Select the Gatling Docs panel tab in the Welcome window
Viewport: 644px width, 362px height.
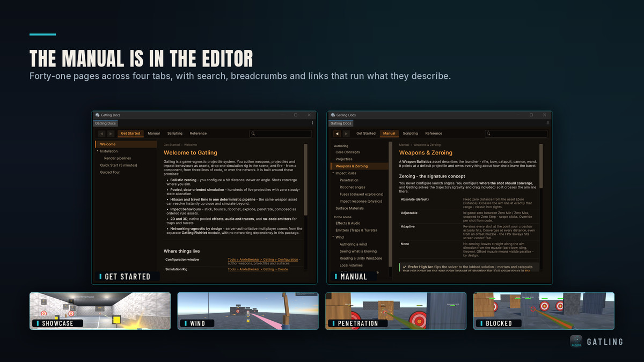106,123
